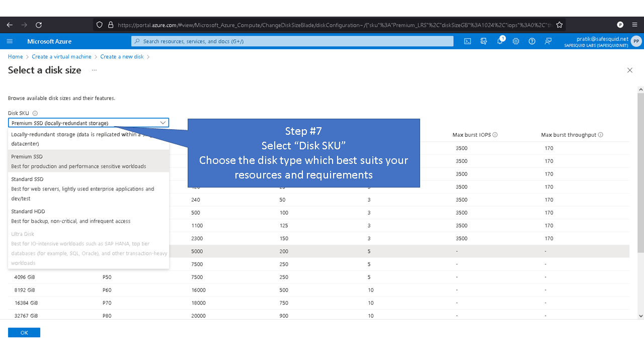Reload the page with browser refresh
The width and height of the screenshot is (644, 362).
point(39,25)
